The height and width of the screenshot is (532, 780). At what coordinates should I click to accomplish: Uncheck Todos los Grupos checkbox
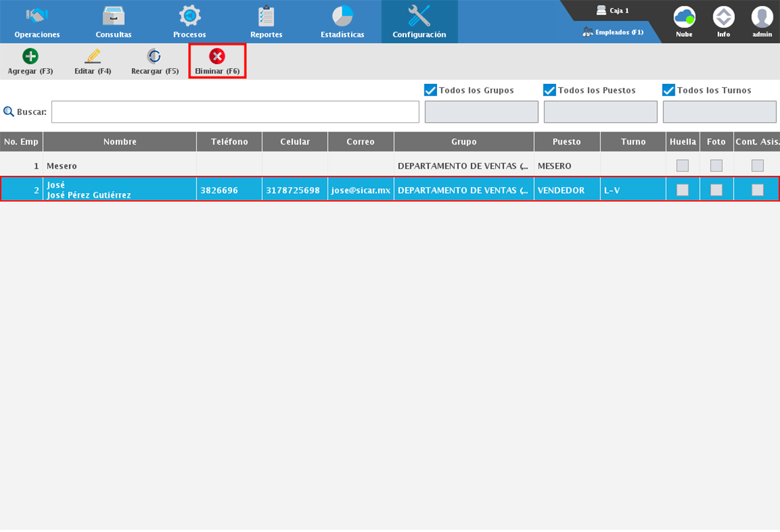[431, 91]
